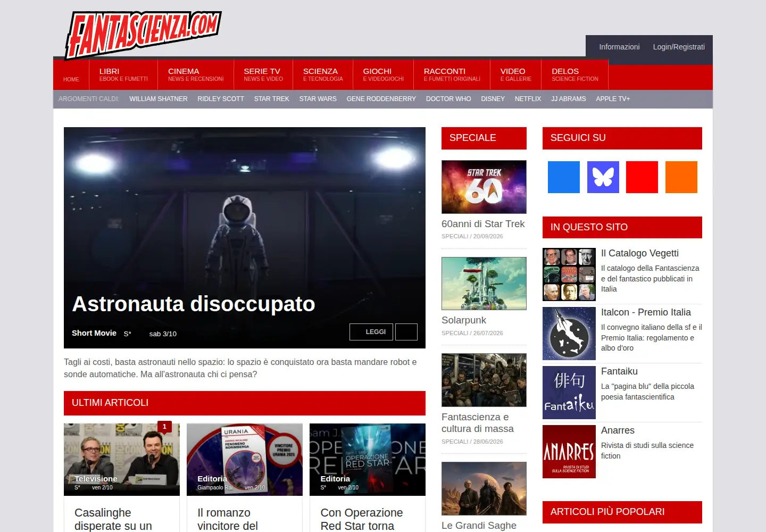This screenshot has width=766, height=532.
Task: Open the SERIE TV section
Action: tap(263, 74)
